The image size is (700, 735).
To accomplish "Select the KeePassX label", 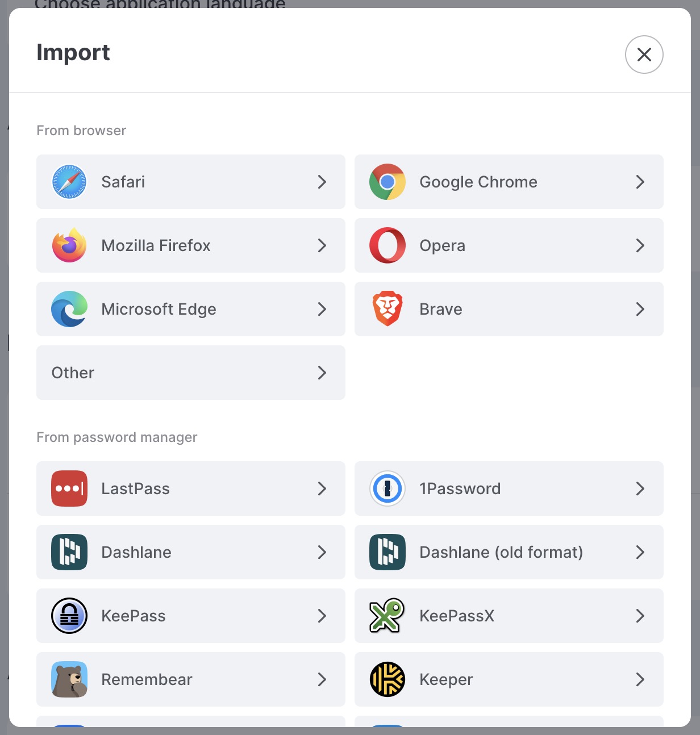I will click(457, 616).
